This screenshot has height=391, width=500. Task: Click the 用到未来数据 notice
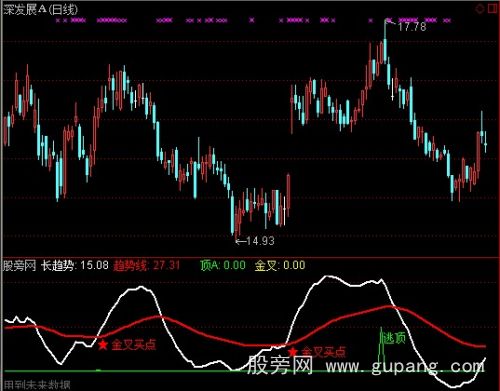[x=37, y=385]
